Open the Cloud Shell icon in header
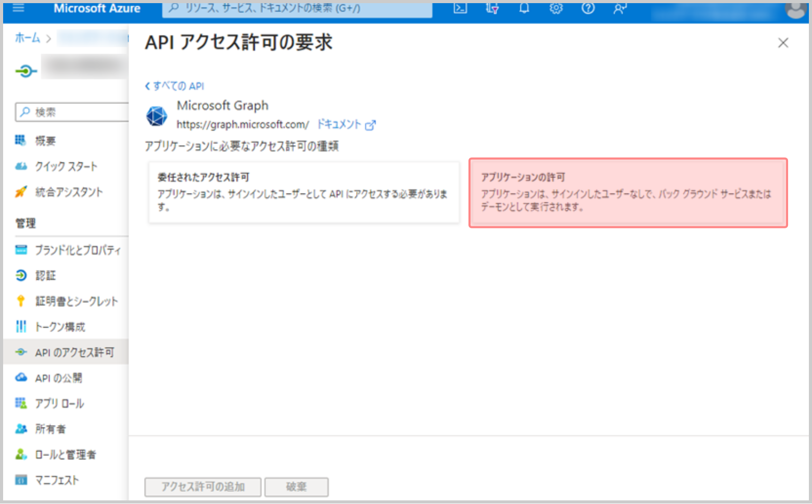Image resolution: width=812 pixels, height=504 pixels. (x=460, y=8)
